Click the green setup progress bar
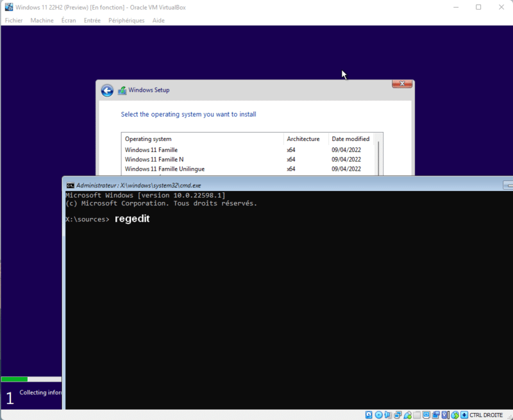This screenshot has width=513, height=420. [x=15, y=380]
